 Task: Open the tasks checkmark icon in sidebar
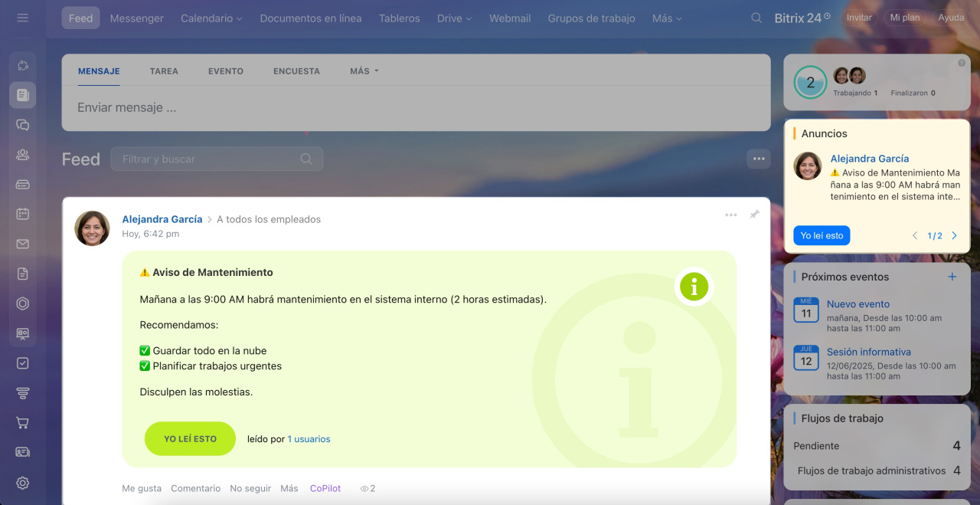pyautogui.click(x=22, y=363)
